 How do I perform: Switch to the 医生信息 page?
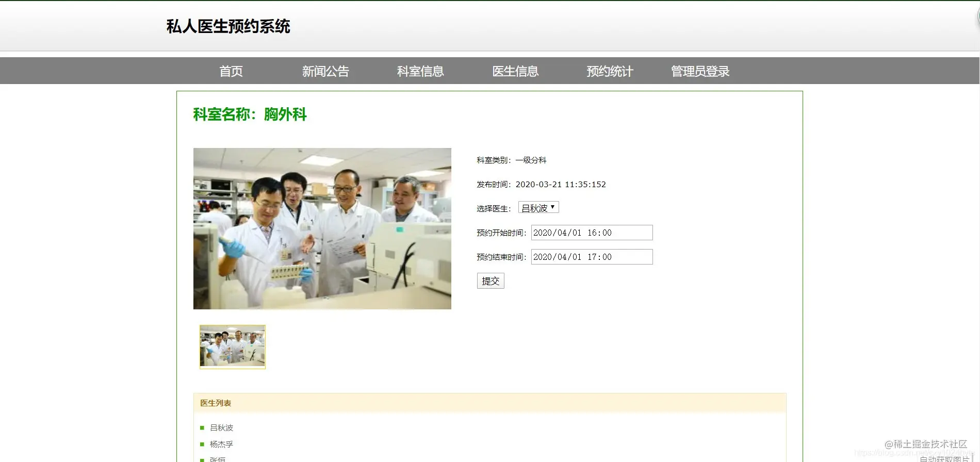(515, 71)
